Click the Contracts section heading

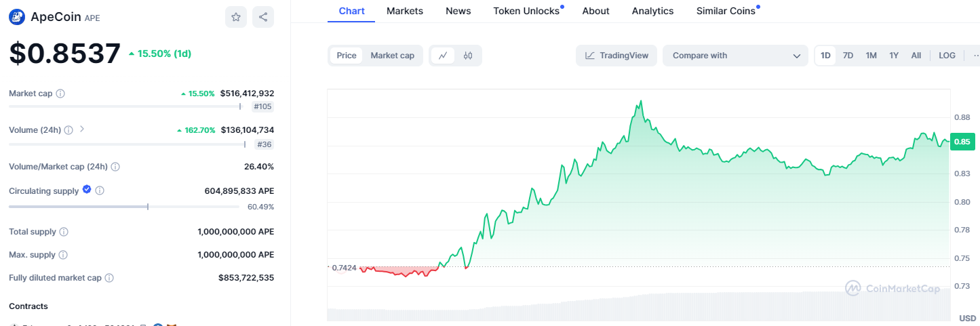tap(28, 306)
